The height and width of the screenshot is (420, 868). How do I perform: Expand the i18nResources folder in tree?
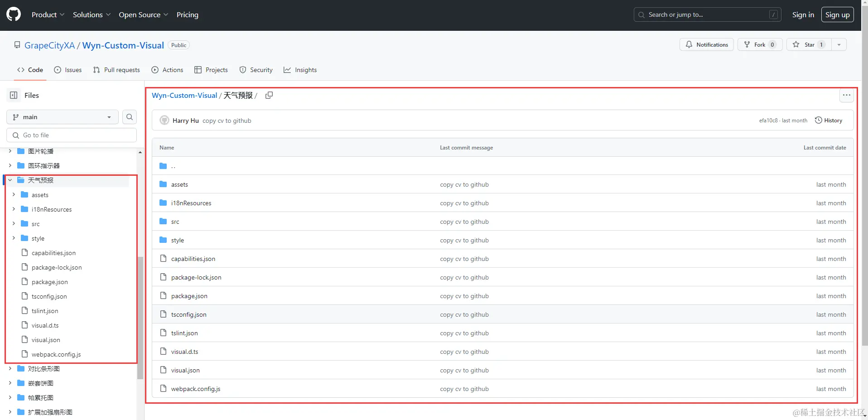click(x=14, y=209)
